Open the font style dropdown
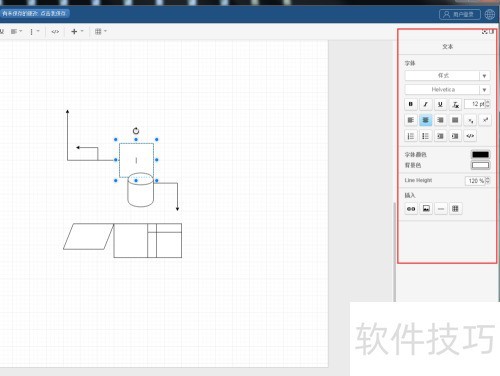500x376 pixels. [447, 76]
